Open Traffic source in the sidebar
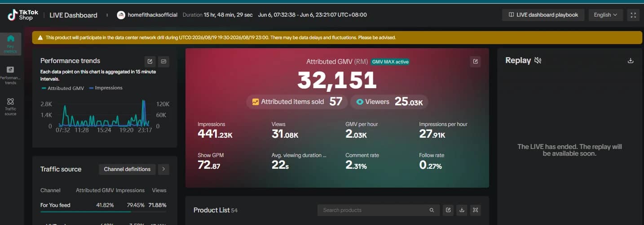 (11, 107)
